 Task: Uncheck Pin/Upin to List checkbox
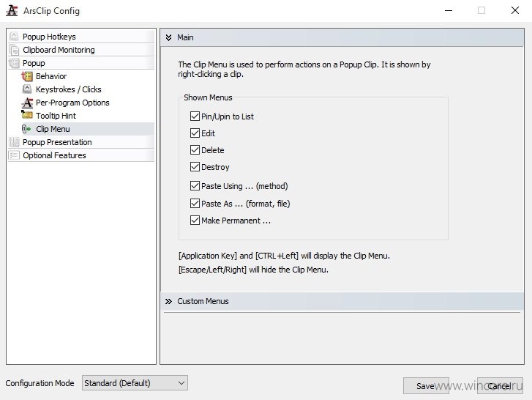click(195, 116)
